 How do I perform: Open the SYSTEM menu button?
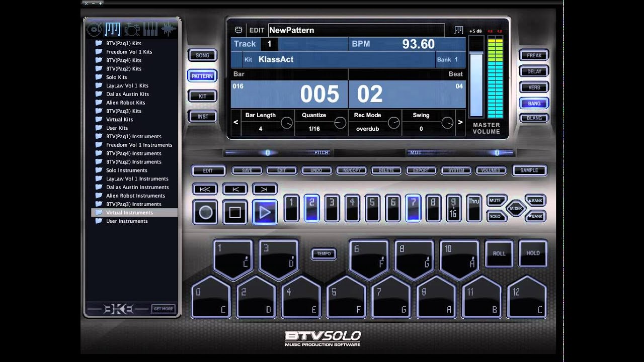[x=456, y=170]
